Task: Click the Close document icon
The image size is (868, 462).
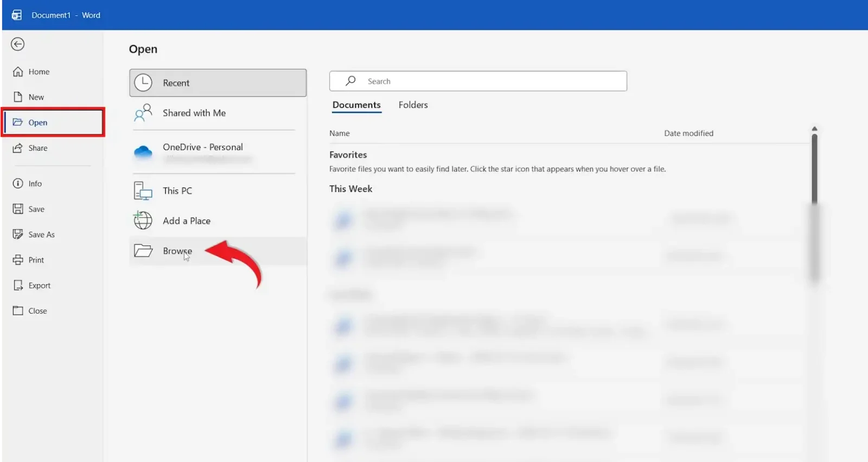Action: [x=18, y=311]
